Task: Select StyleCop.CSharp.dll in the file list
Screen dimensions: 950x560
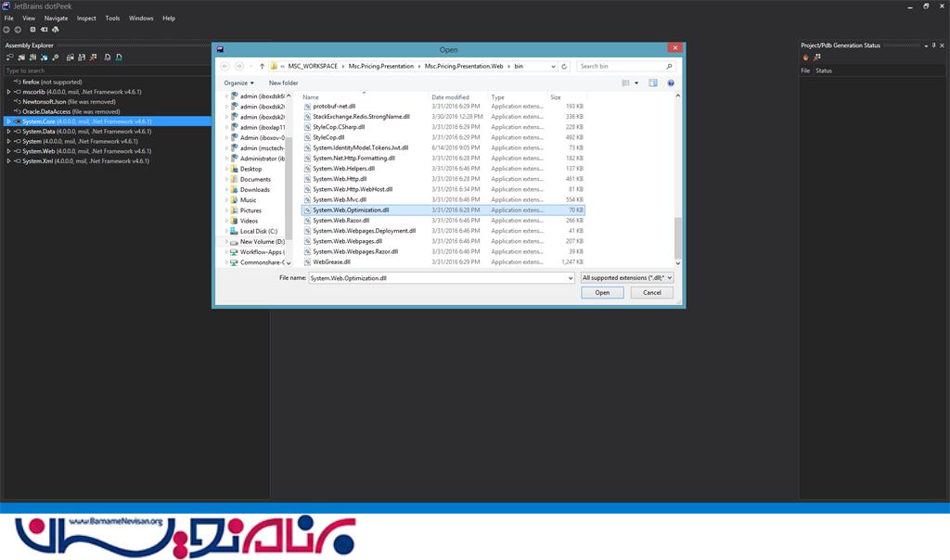Action: click(x=339, y=127)
